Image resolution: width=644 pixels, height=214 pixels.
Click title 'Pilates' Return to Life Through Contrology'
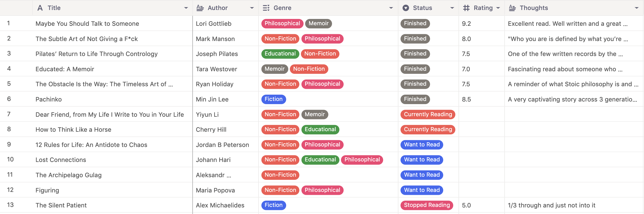[96, 54]
